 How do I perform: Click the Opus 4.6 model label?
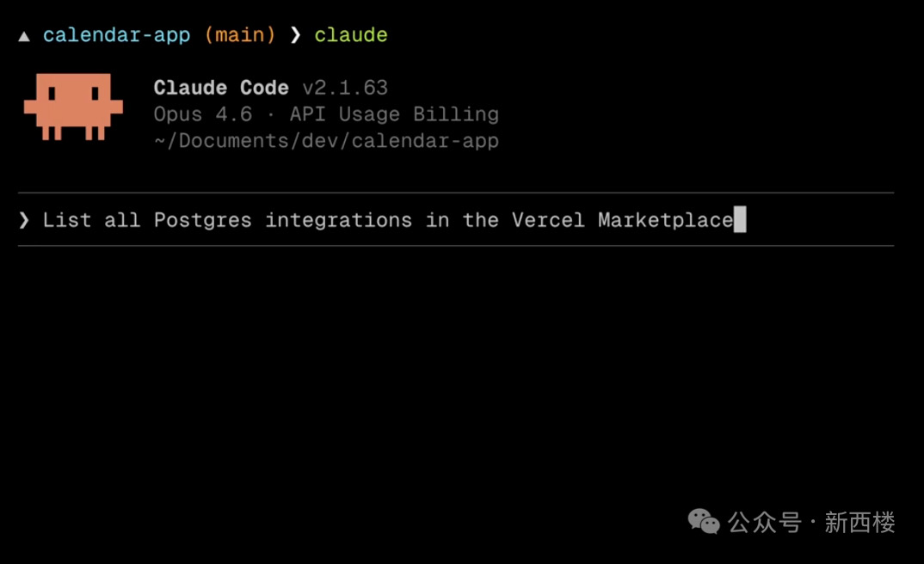[203, 114]
